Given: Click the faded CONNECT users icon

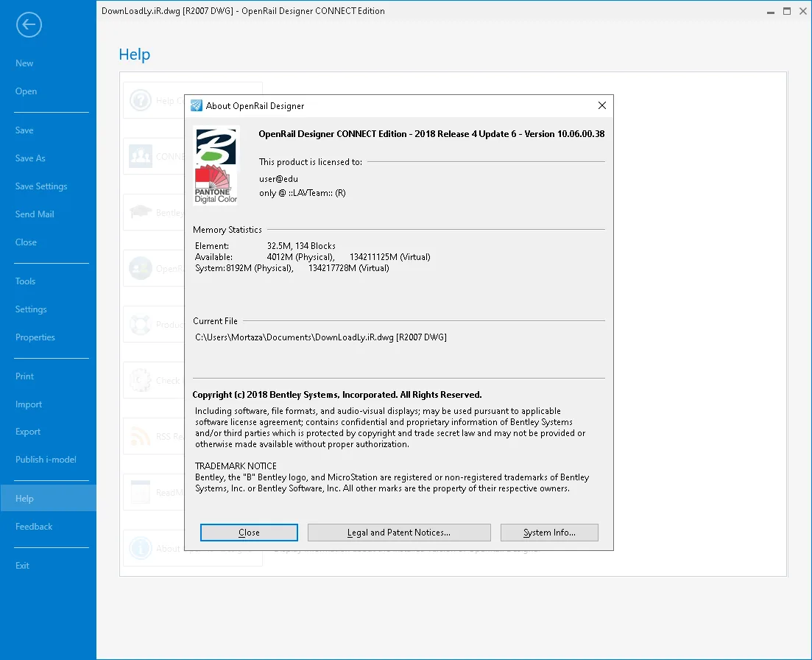Looking at the screenshot, I should click(x=141, y=156).
